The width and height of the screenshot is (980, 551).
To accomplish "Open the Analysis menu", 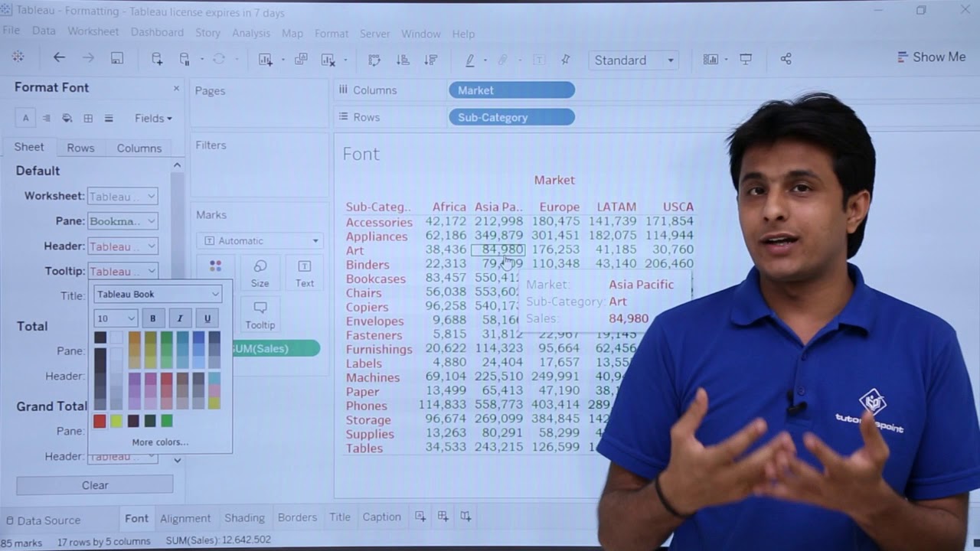I will coord(251,33).
